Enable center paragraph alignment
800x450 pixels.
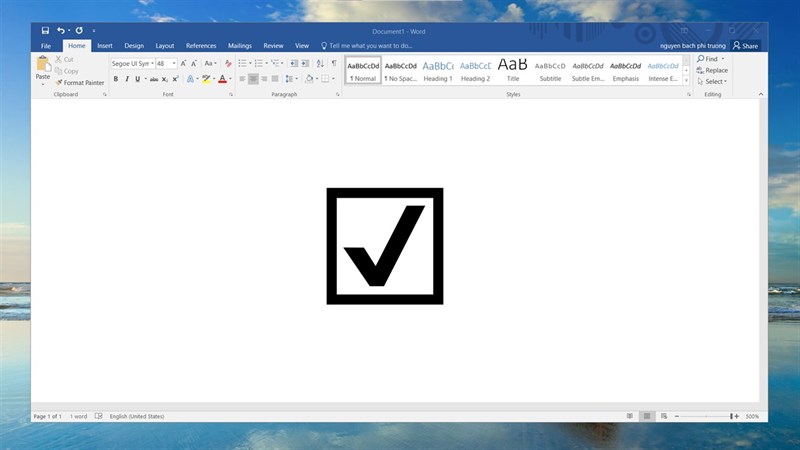click(253, 79)
